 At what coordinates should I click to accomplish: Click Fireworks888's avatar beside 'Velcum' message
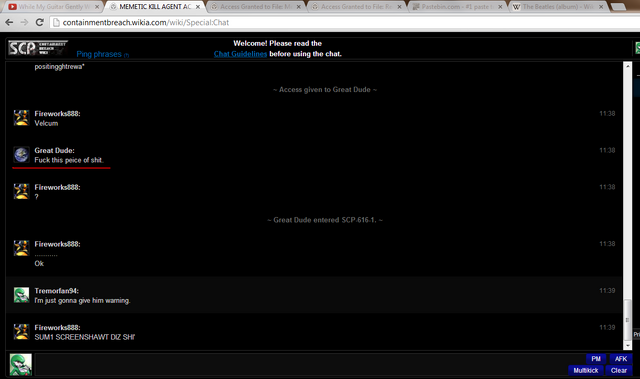21,118
